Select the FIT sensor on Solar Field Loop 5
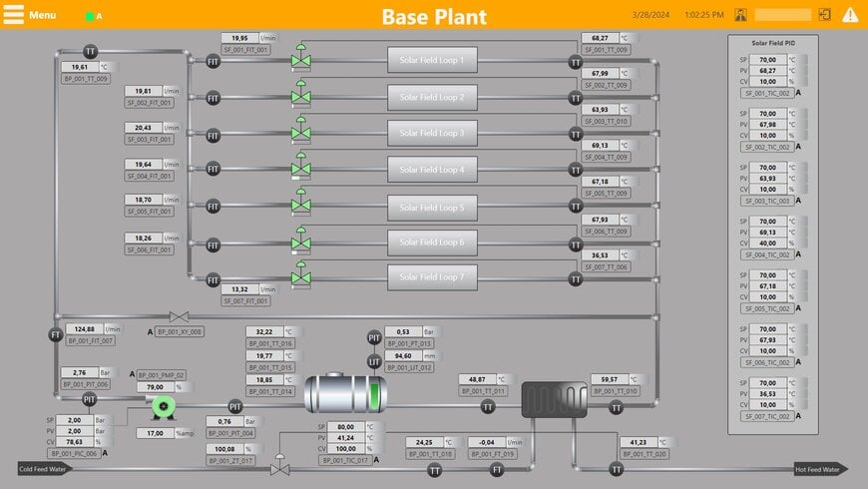 pyautogui.click(x=214, y=207)
